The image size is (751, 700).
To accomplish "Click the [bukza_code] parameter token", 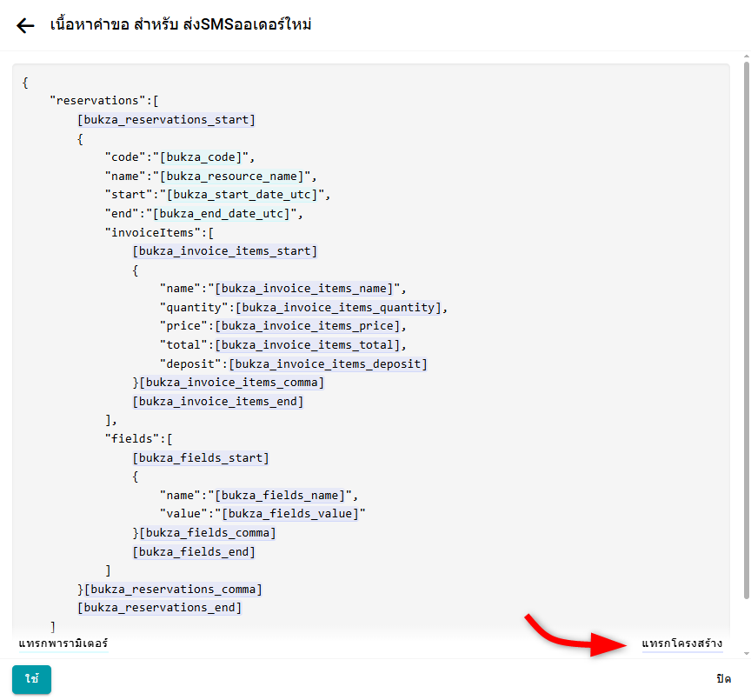I will click(x=203, y=157).
